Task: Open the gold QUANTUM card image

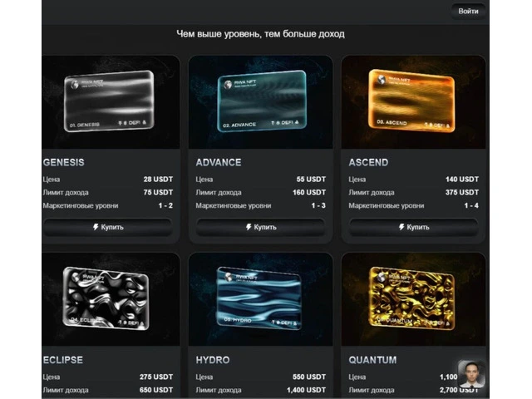Action: (x=411, y=298)
